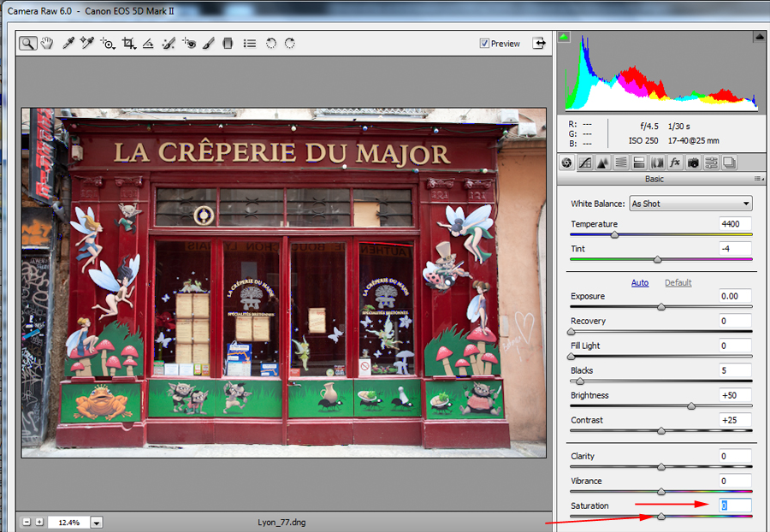The width and height of the screenshot is (770, 532).
Task: Select the Zoom tool
Action: [x=27, y=44]
